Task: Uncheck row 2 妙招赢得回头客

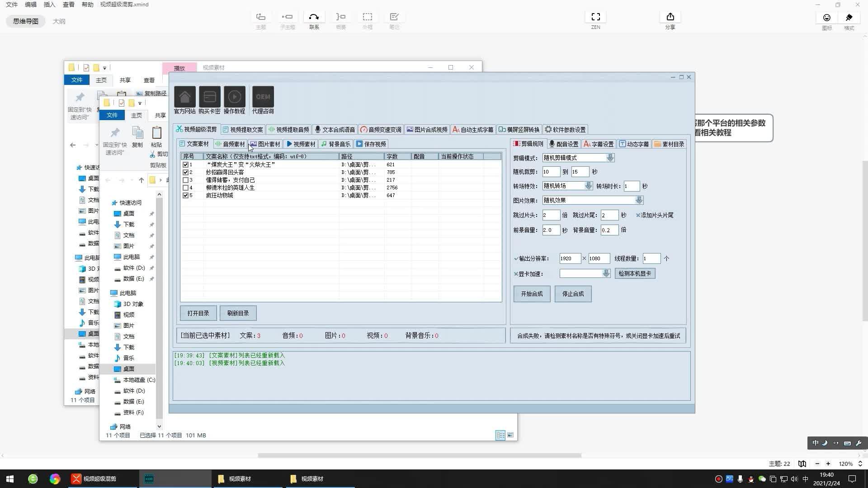Action: [x=185, y=172]
